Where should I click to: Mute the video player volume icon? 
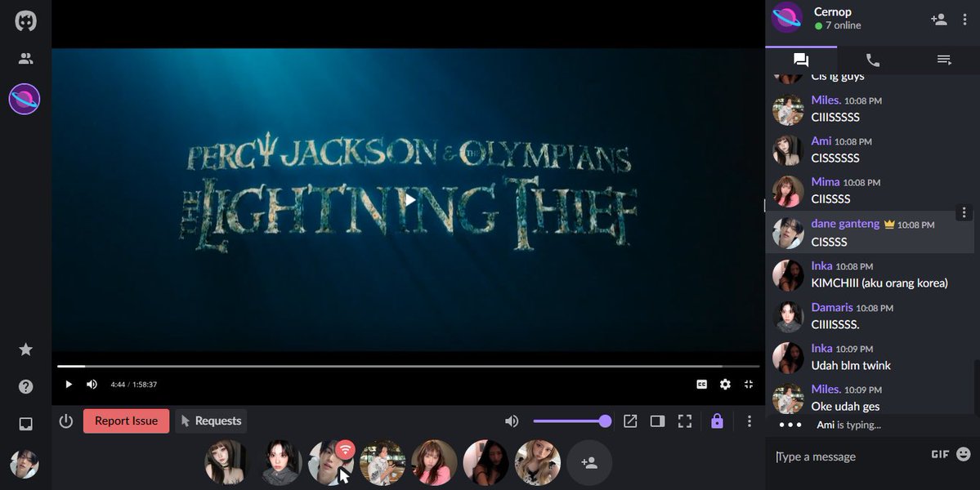pos(92,385)
